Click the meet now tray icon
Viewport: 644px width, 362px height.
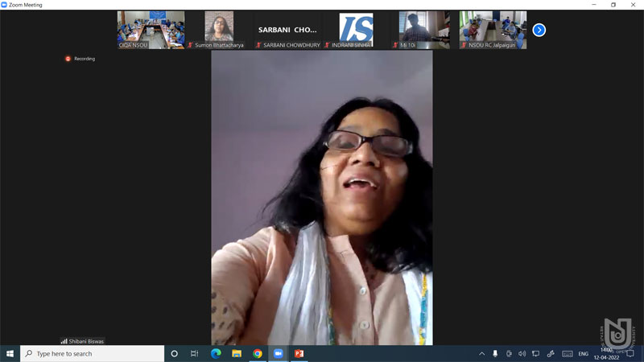(x=509, y=353)
